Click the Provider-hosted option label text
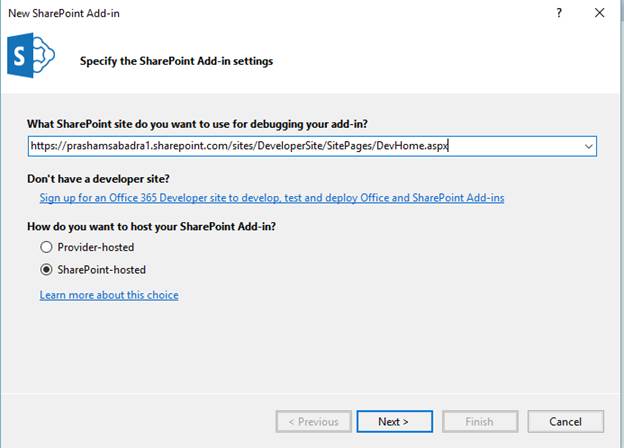 point(97,247)
